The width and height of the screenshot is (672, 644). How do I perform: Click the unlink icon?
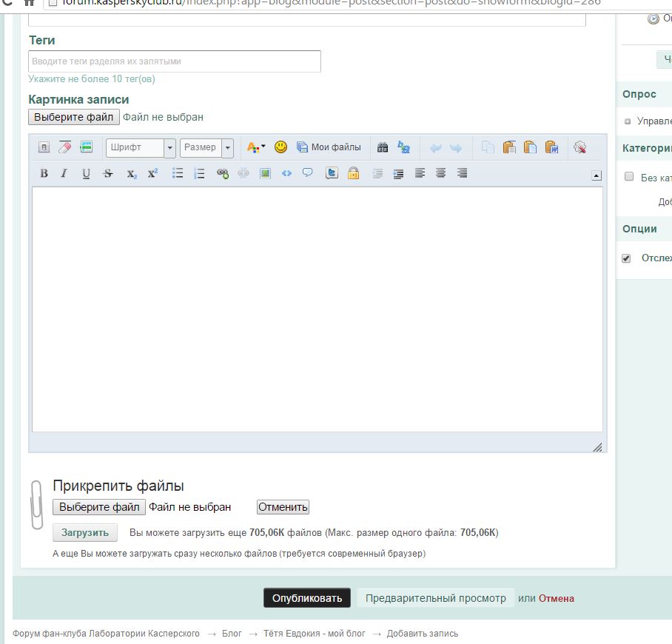tap(243, 173)
